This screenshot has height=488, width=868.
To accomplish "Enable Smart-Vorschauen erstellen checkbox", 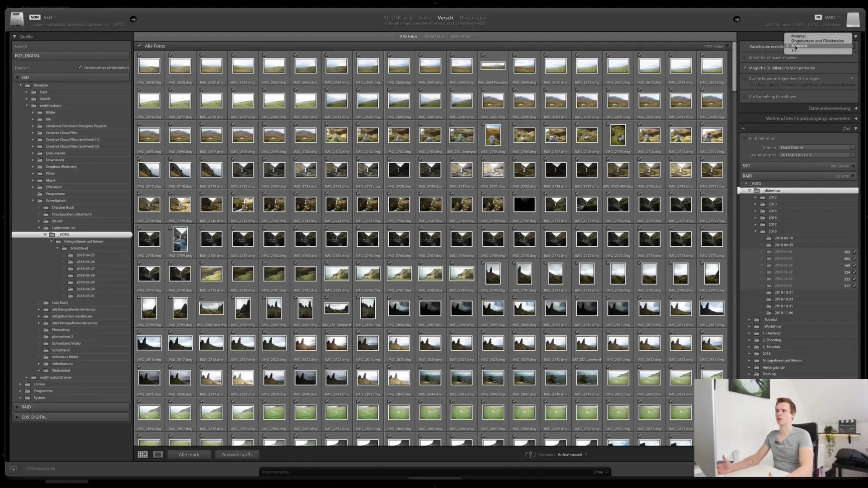I will 745,57.
